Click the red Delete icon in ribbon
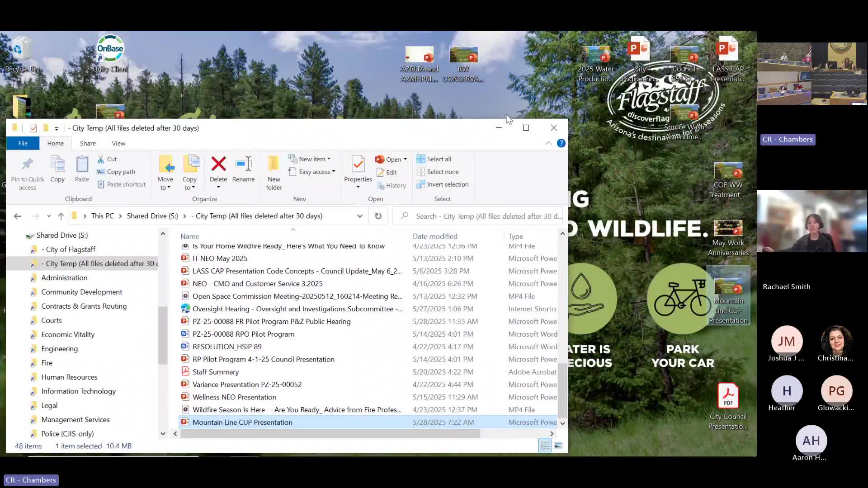Screen dimensions: 868x488 (x=218, y=164)
